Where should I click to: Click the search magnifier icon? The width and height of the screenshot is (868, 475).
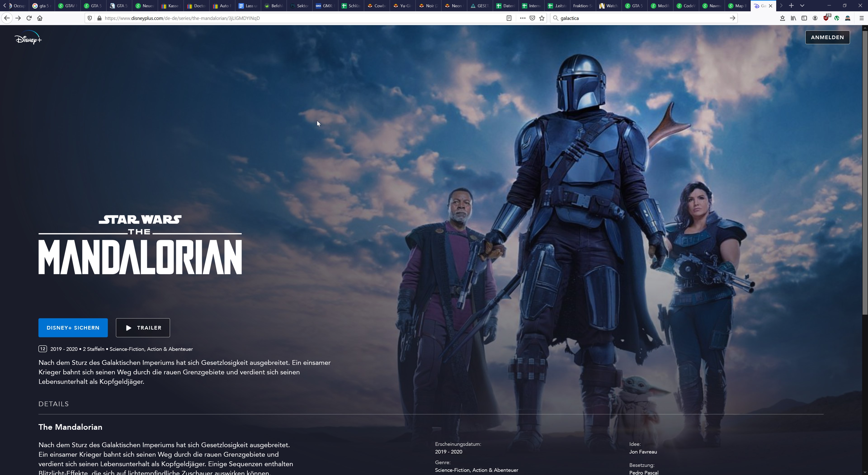click(x=556, y=18)
